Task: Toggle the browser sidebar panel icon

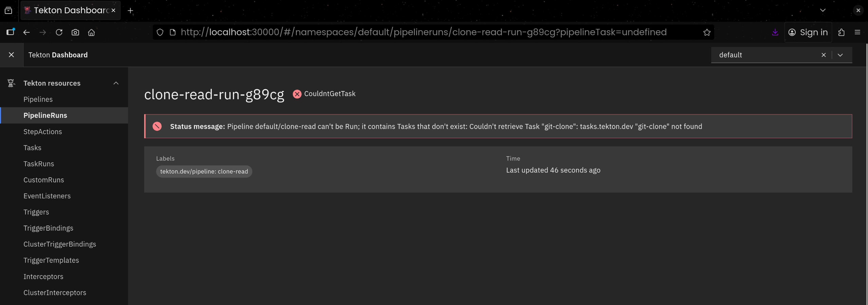Action: coord(11,32)
